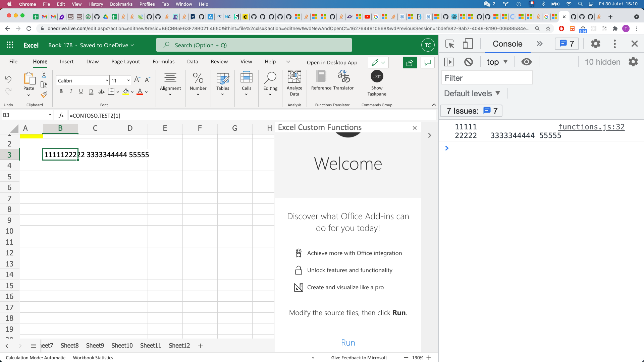
Task: Open the History menu in the macOS menu bar
Action: click(x=96, y=4)
